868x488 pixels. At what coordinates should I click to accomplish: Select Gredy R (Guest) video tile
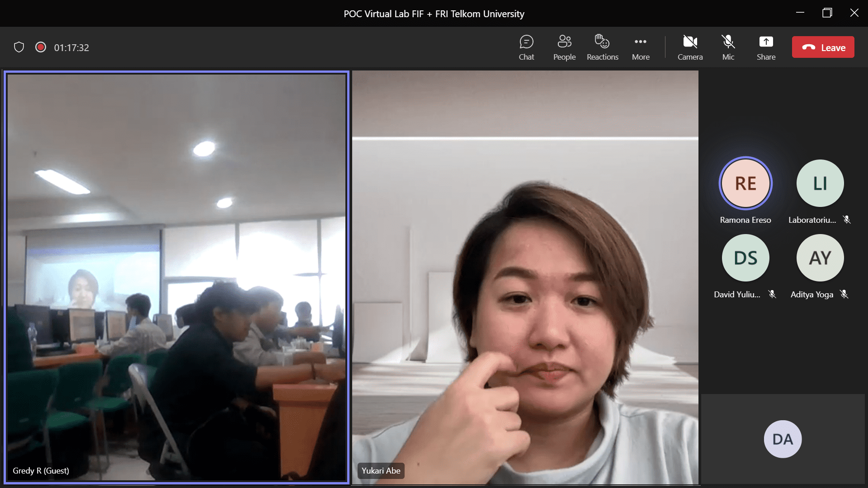176,277
